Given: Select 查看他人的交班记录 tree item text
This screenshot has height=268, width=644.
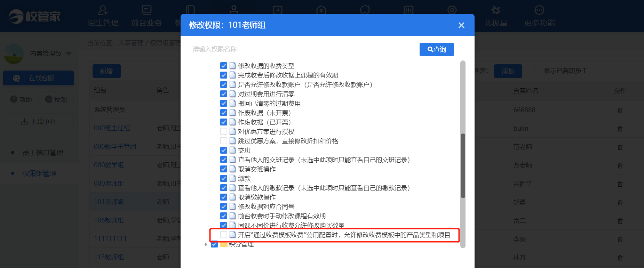Looking at the screenshot, I should tap(324, 160).
